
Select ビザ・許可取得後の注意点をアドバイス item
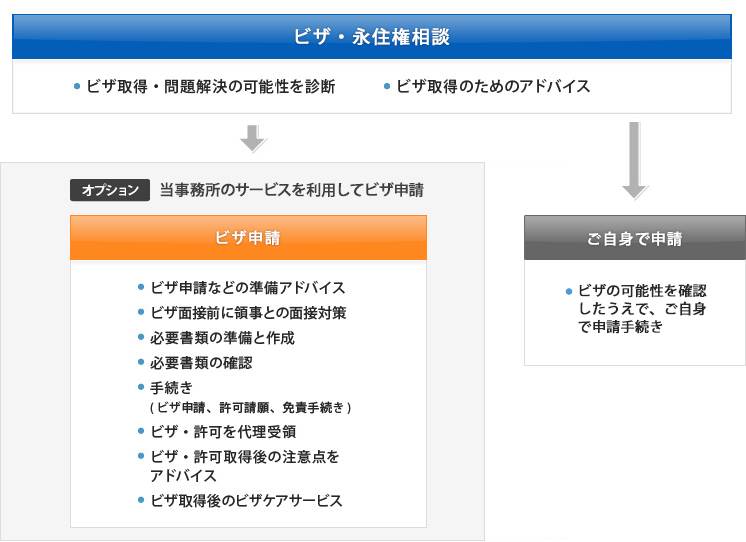(244, 465)
